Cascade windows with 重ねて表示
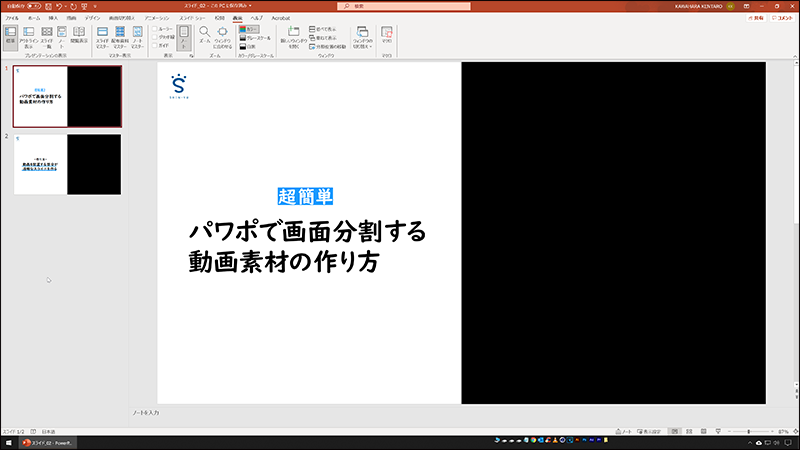The height and width of the screenshot is (450, 800). (322, 38)
